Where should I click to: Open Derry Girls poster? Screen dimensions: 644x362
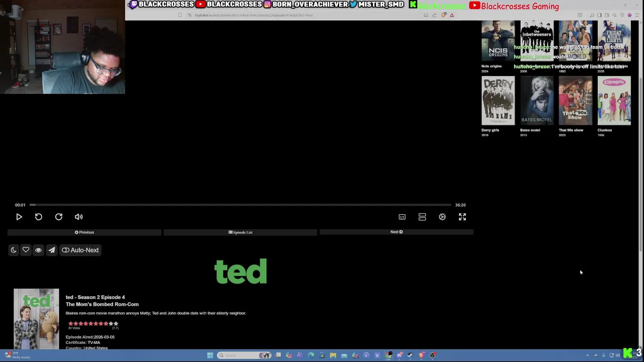pyautogui.click(x=498, y=101)
